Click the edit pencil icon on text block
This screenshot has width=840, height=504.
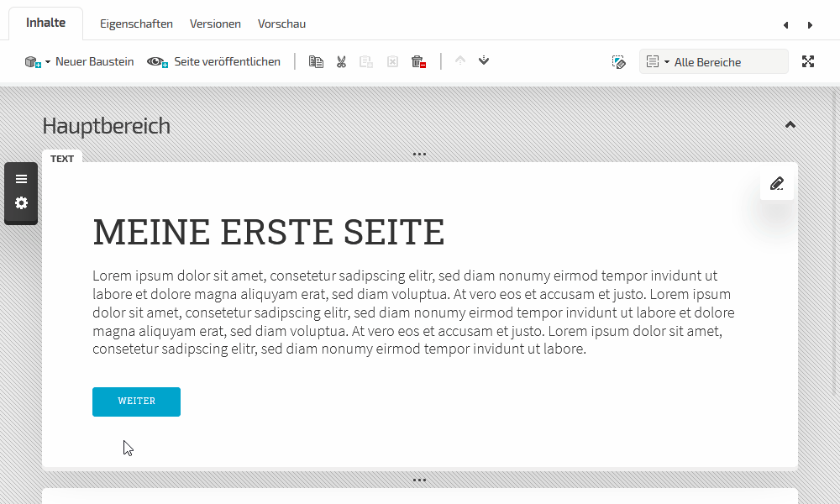tap(777, 183)
